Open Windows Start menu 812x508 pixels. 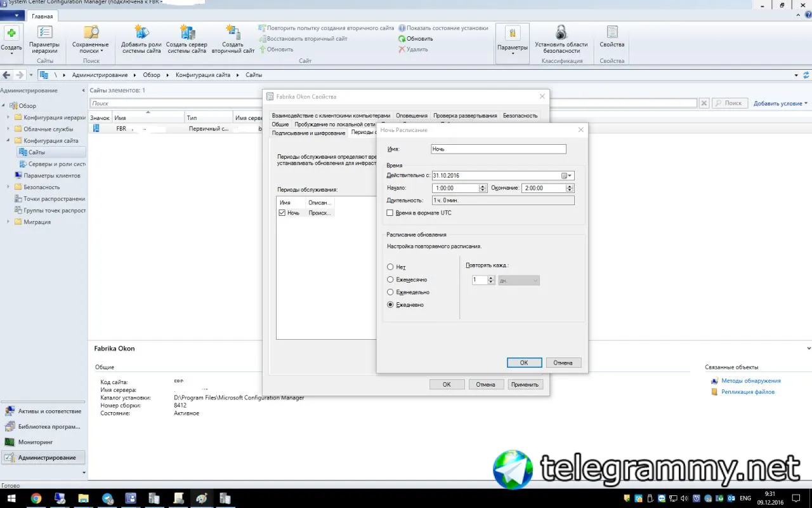12,498
